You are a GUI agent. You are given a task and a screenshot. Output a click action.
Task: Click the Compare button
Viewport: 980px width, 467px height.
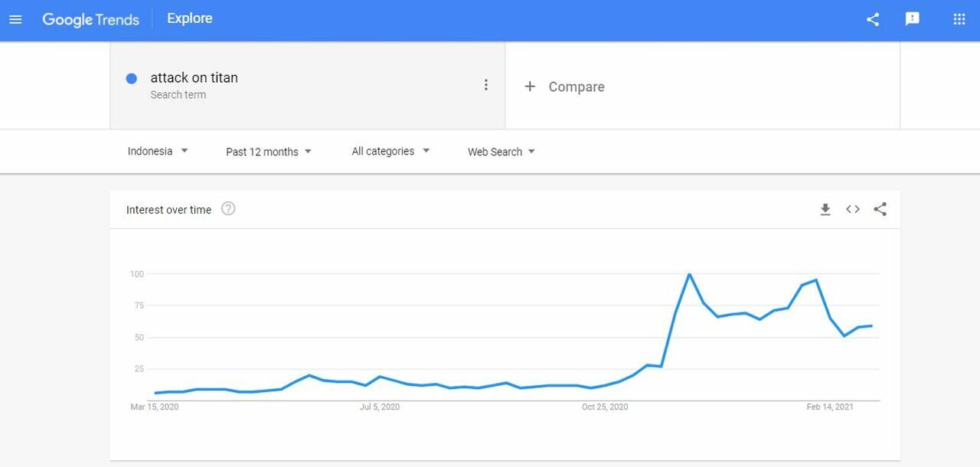[564, 87]
